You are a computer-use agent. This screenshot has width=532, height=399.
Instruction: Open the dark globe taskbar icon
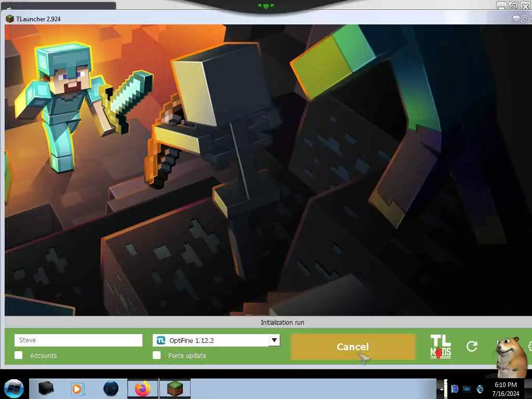click(111, 389)
